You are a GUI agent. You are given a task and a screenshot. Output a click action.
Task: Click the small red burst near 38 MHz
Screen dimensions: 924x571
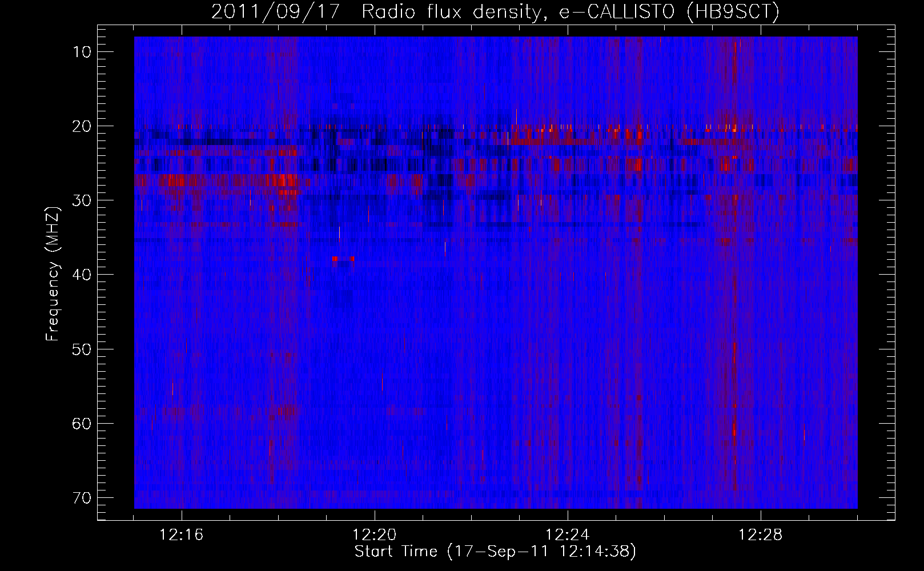coord(343,259)
